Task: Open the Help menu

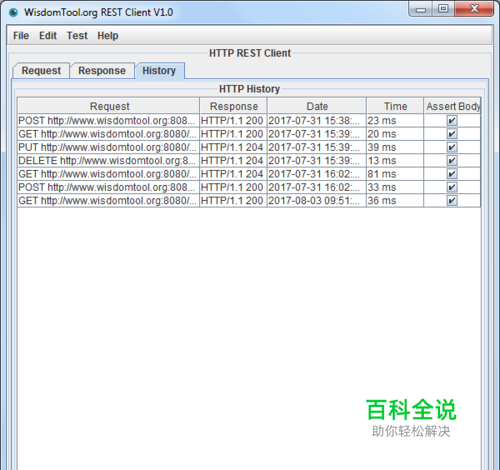Action: click(108, 36)
